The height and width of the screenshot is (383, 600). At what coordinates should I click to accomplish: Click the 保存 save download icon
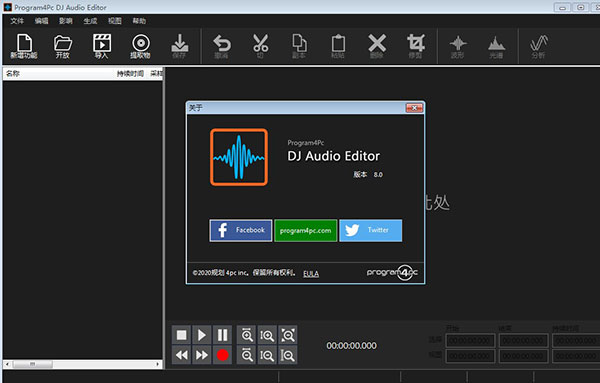179,46
